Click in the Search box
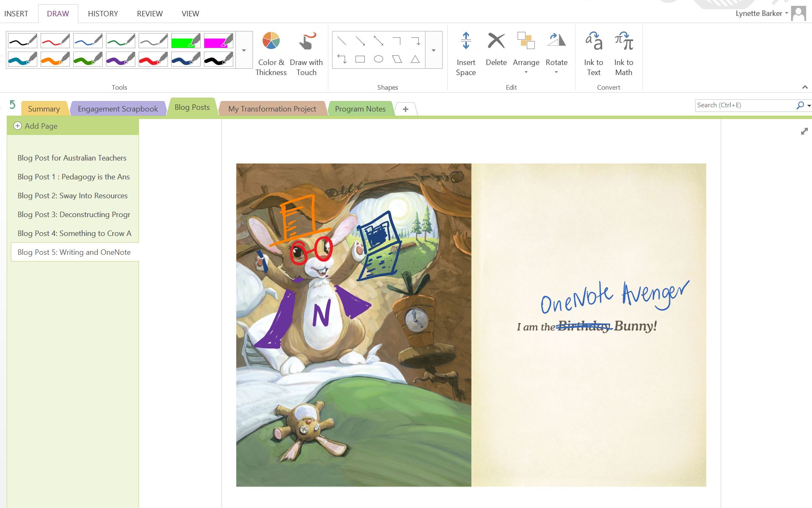This screenshot has width=812, height=508. [x=745, y=105]
